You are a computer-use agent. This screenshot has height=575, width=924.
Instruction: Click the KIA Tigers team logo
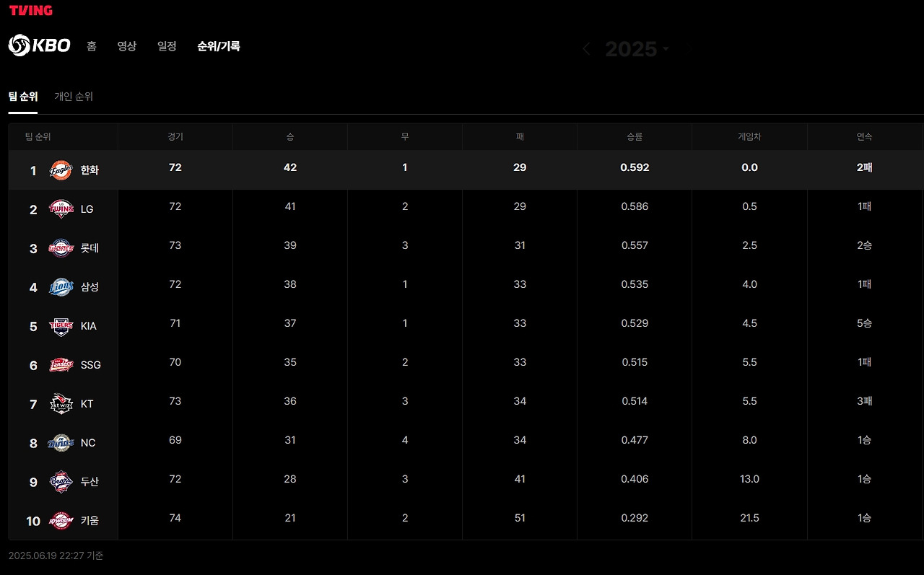click(61, 326)
